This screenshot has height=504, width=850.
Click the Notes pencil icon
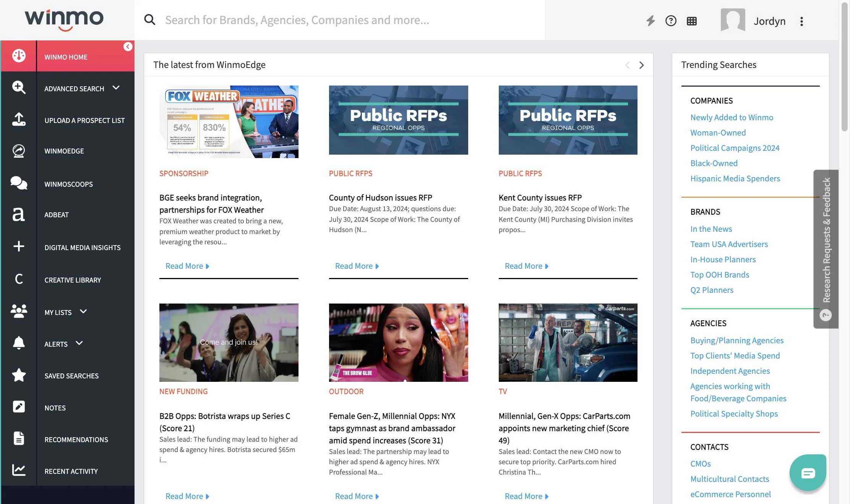point(19,407)
